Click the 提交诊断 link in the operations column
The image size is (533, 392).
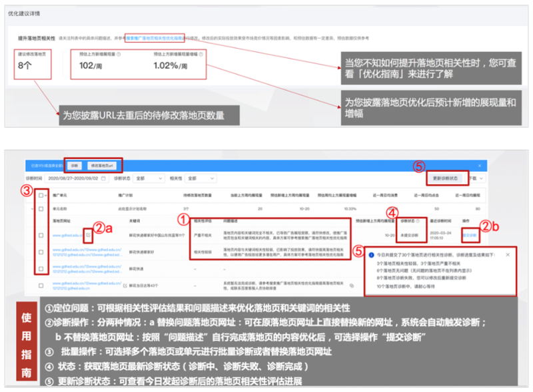[x=470, y=236]
